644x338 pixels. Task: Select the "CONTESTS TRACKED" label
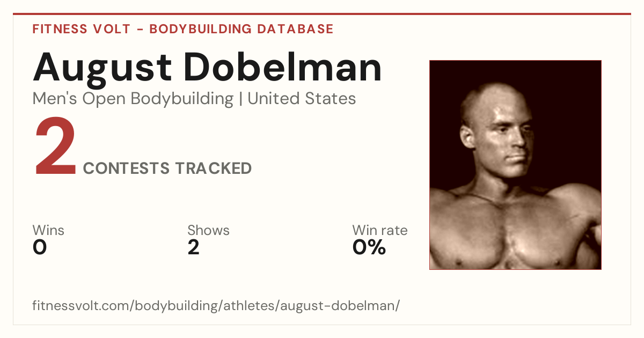167,168
